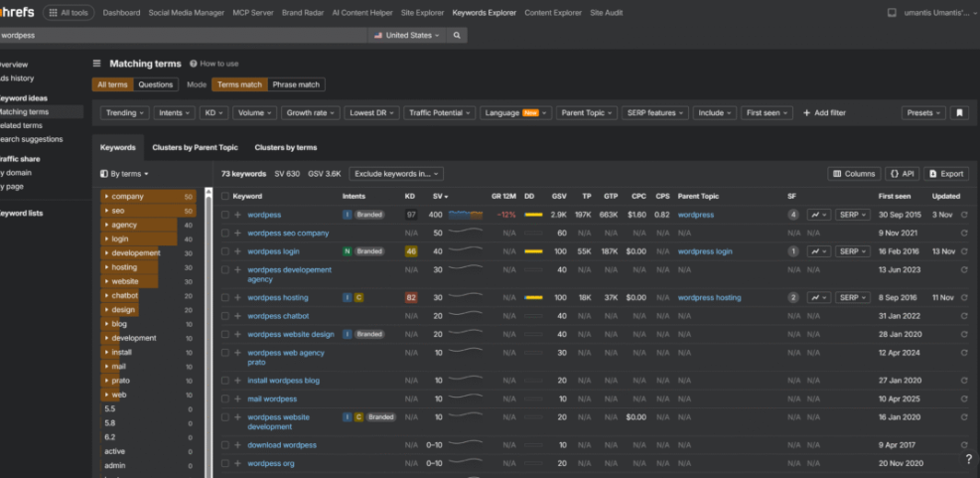Check the wordpress chatbot row checkbox

(x=225, y=316)
